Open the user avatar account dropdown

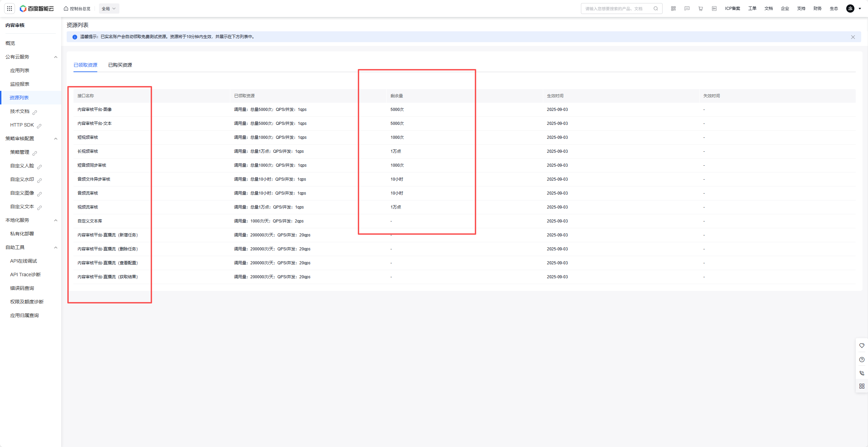coord(853,9)
